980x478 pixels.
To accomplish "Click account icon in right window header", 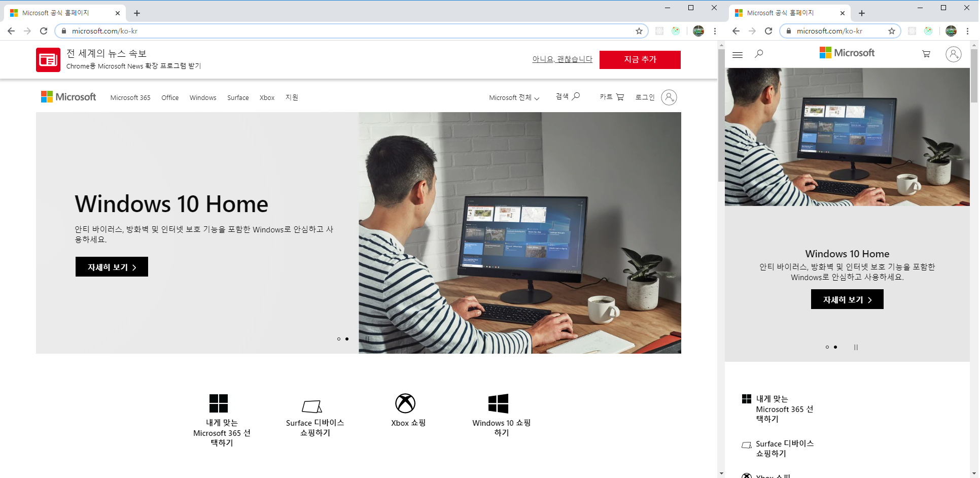I will coord(954,54).
